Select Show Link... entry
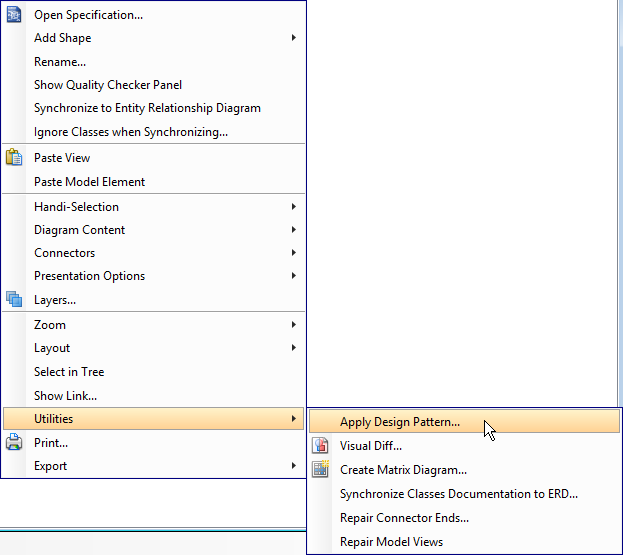Viewport: 623px width, 555px height. [x=153, y=395]
